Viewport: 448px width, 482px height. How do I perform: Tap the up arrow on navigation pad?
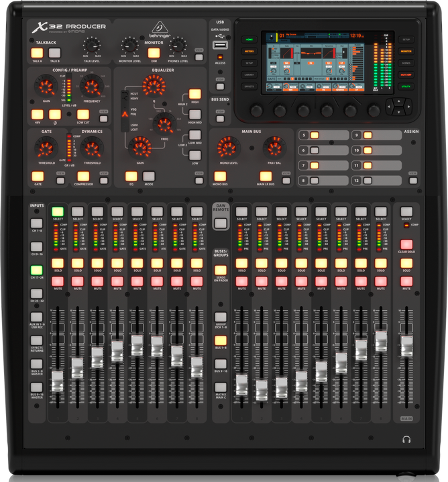point(398,101)
